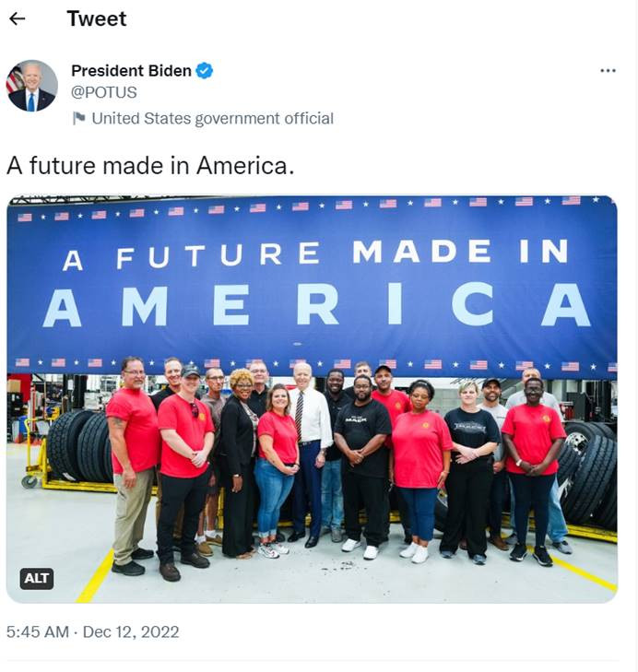Click the A FUTURE MADE IN banner line

(315, 254)
